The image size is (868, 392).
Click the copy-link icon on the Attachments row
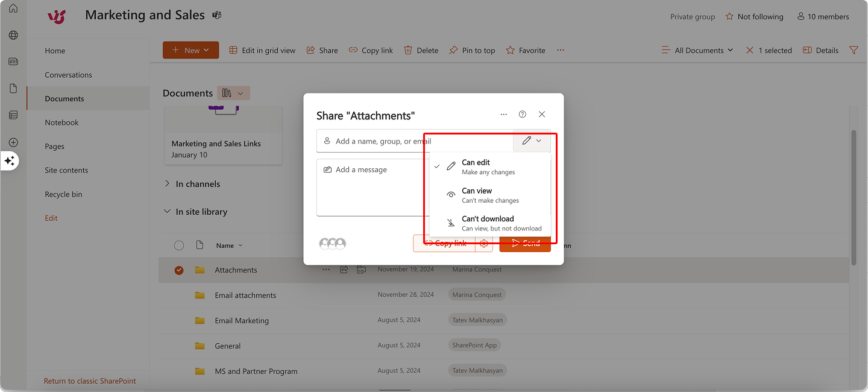click(361, 270)
